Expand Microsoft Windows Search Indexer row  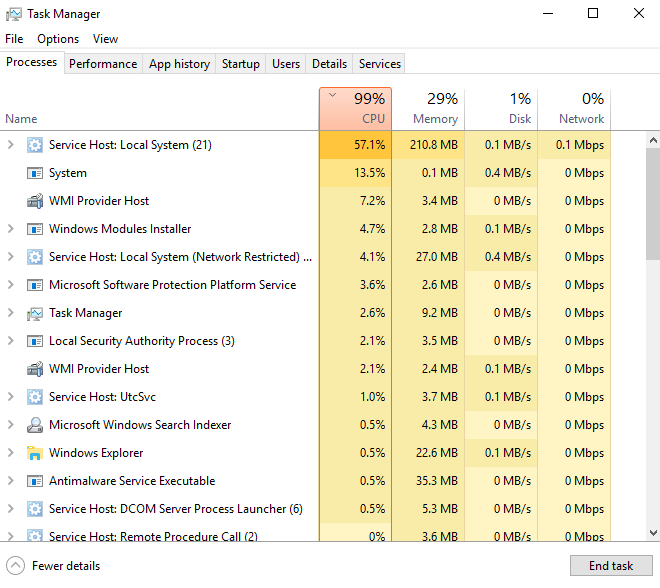pos(11,425)
